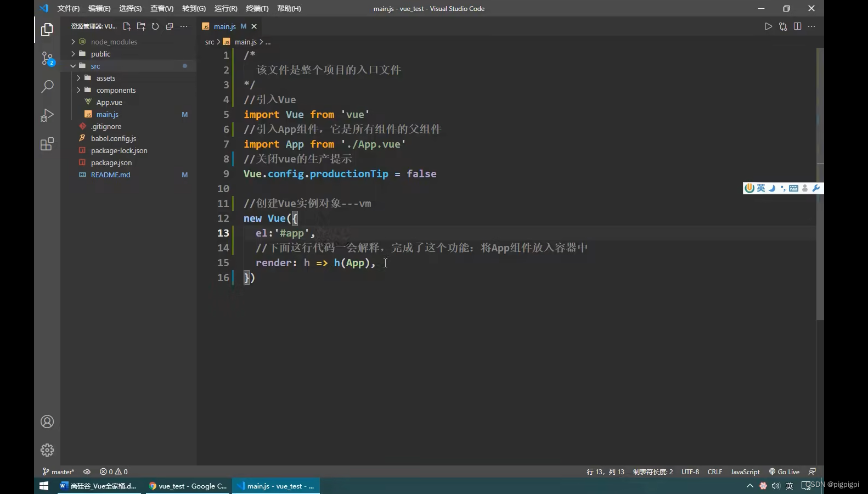Open the 编辑(E) menu

point(99,8)
